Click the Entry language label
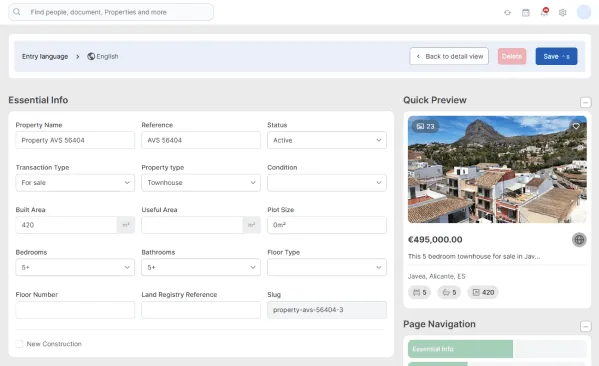This screenshot has height=366, width=599. [x=45, y=57]
